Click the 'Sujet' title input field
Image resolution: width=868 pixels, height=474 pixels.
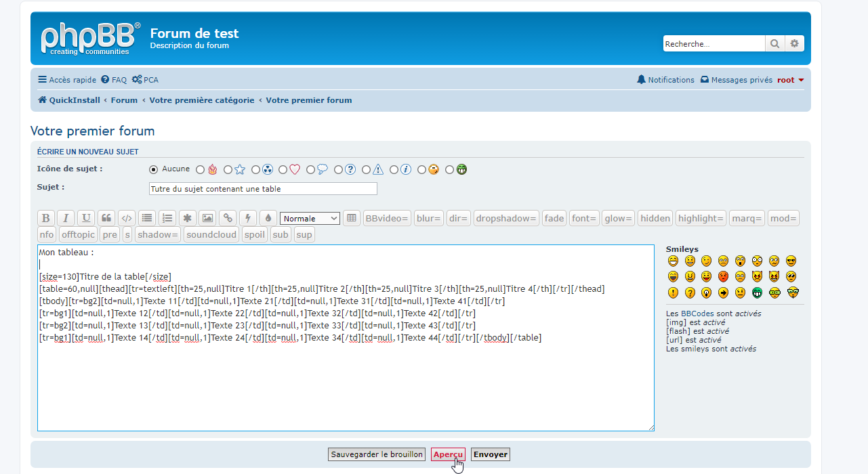(x=263, y=189)
